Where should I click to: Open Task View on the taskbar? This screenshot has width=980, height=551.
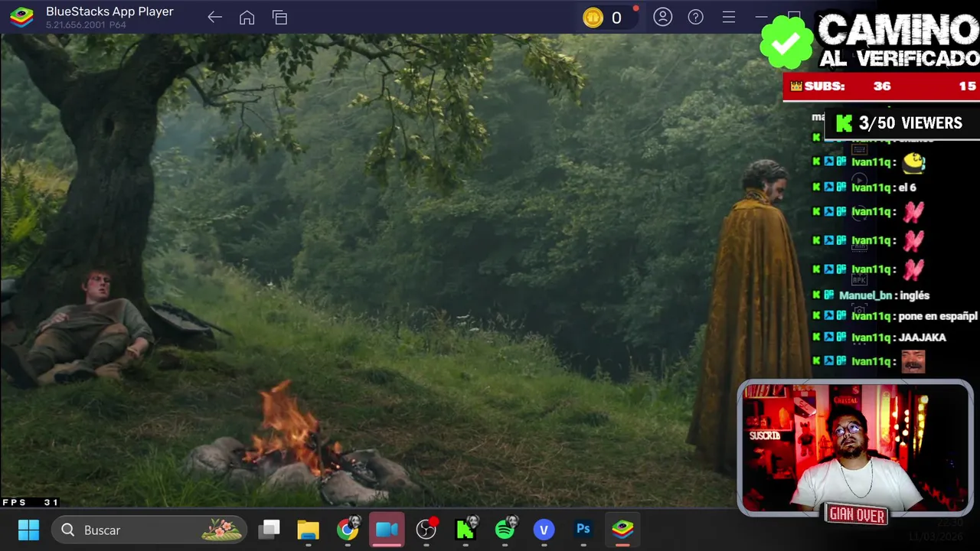click(269, 530)
